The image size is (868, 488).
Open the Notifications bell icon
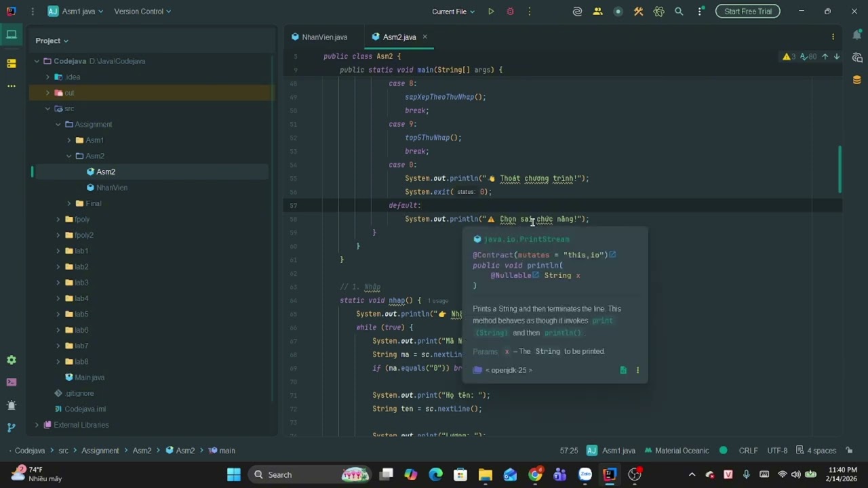[856, 35]
